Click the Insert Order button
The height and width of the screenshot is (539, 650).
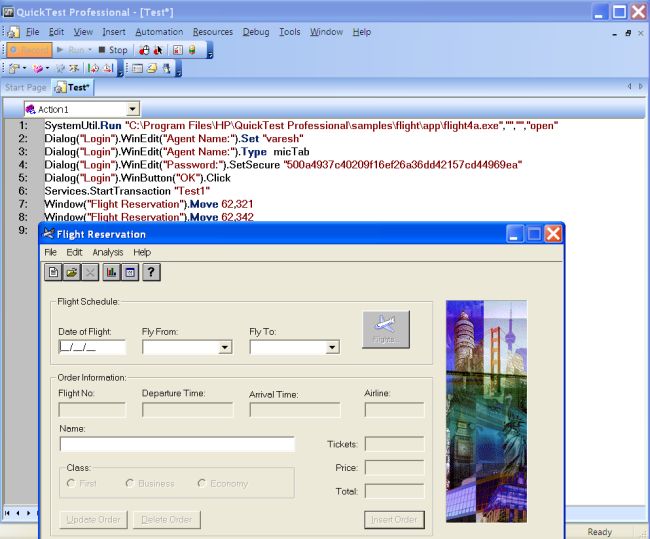[x=394, y=520]
